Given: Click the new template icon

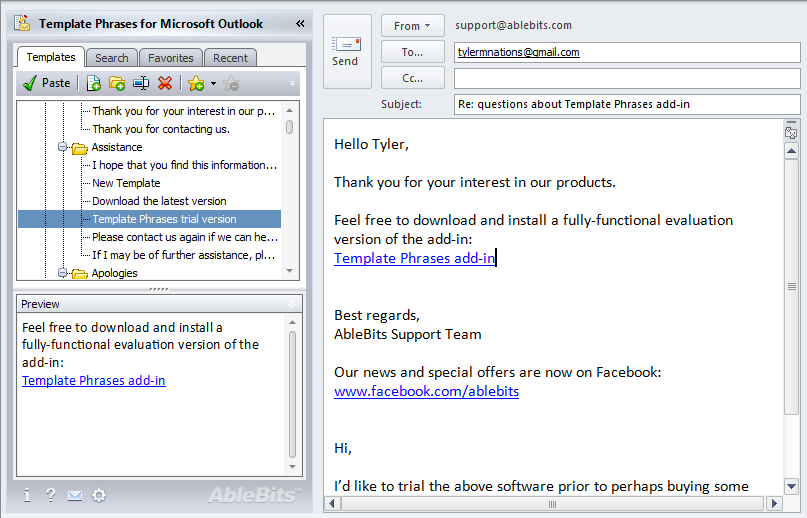Looking at the screenshot, I should pos(93,83).
